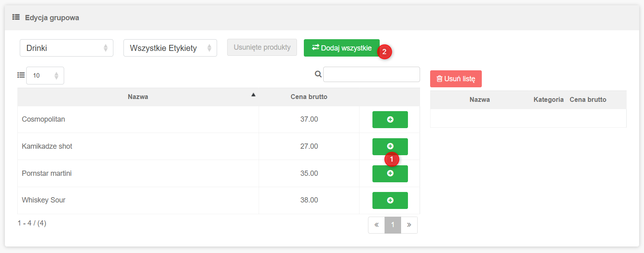
Task: Click the Edycja grupowa header list icon
Action: click(x=16, y=17)
